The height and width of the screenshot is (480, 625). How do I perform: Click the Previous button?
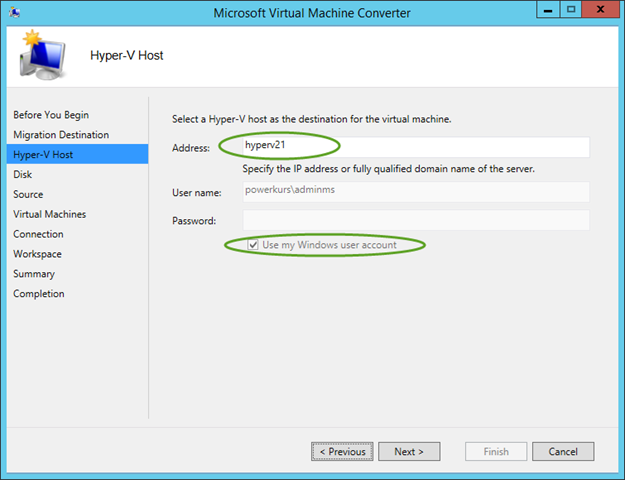tap(342, 452)
